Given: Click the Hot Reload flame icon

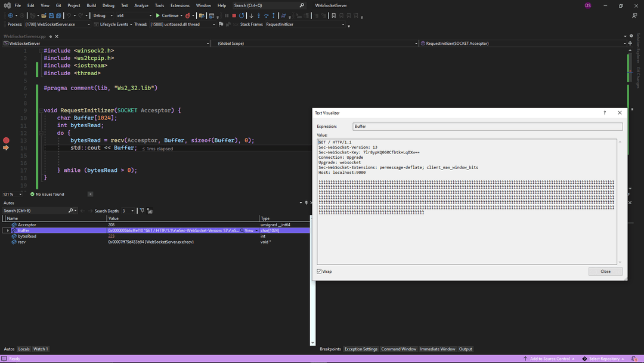Looking at the screenshot, I should (x=188, y=16).
